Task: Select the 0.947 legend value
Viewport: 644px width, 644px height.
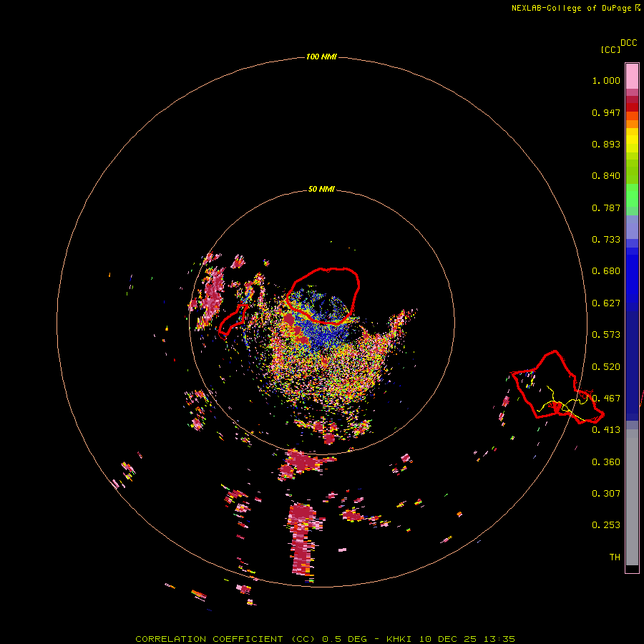Action: click(x=606, y=112)
